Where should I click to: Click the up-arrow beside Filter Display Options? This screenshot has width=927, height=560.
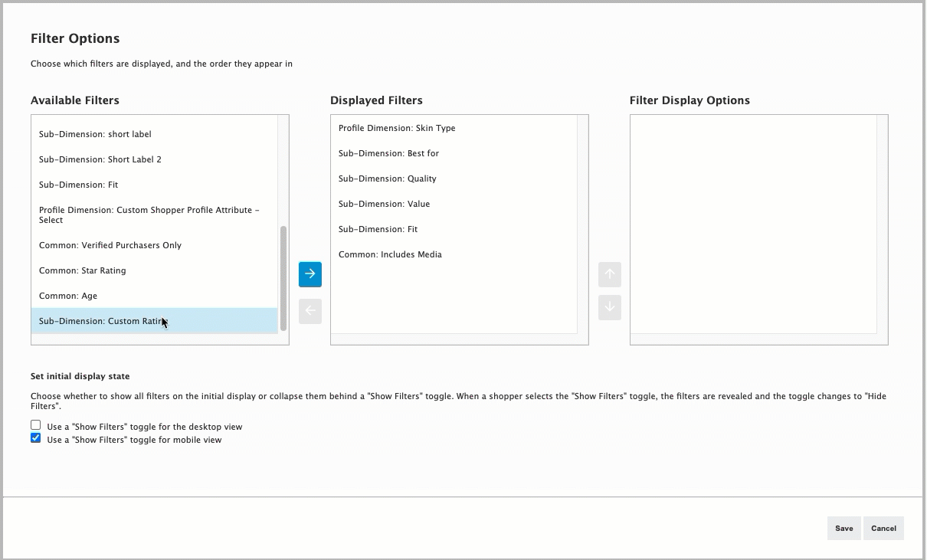point(609,274)
